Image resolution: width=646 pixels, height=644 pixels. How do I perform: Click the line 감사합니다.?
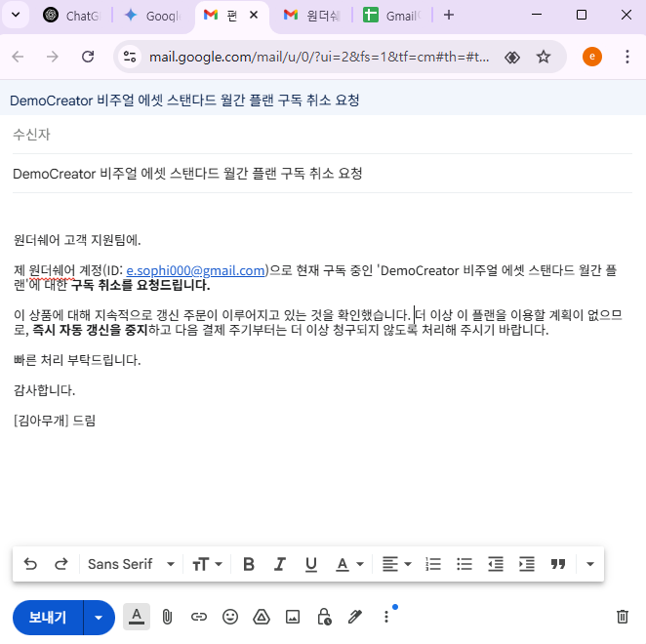point(44,390)
